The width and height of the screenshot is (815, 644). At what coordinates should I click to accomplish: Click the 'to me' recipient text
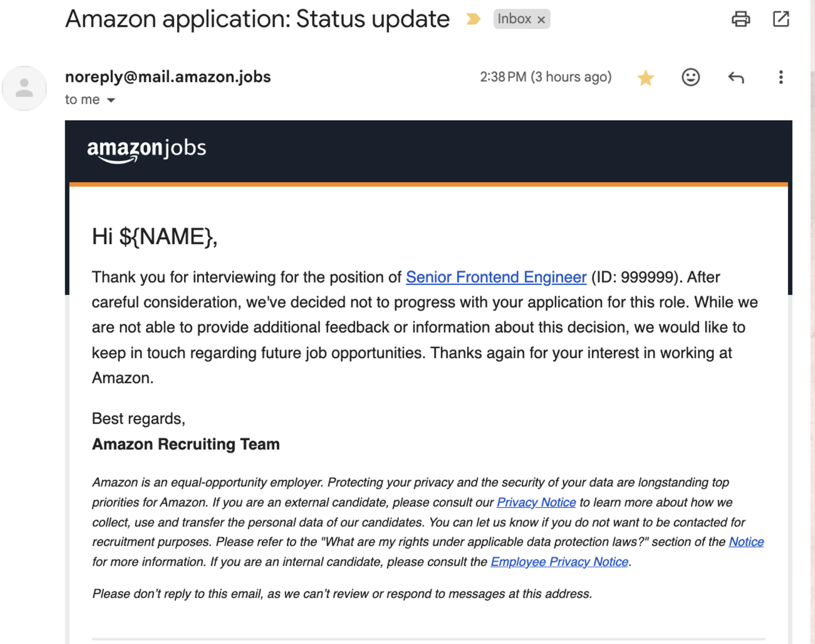point(82,100)
